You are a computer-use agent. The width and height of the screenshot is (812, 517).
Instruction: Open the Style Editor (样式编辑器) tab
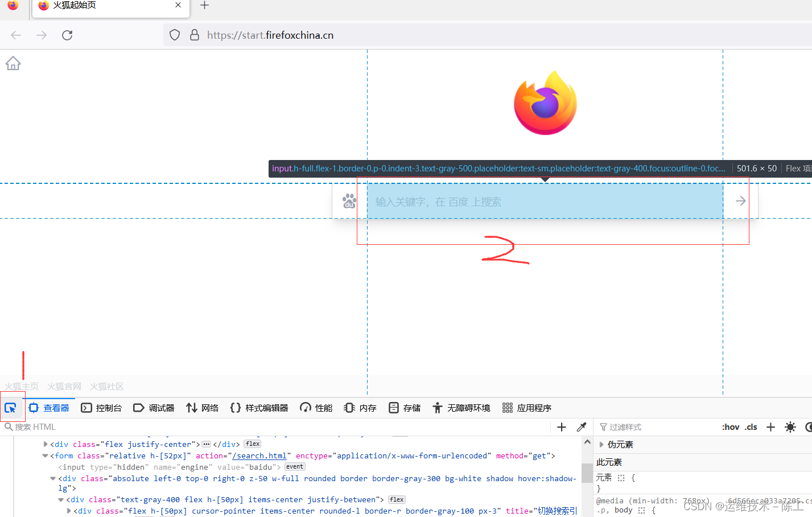259,408
